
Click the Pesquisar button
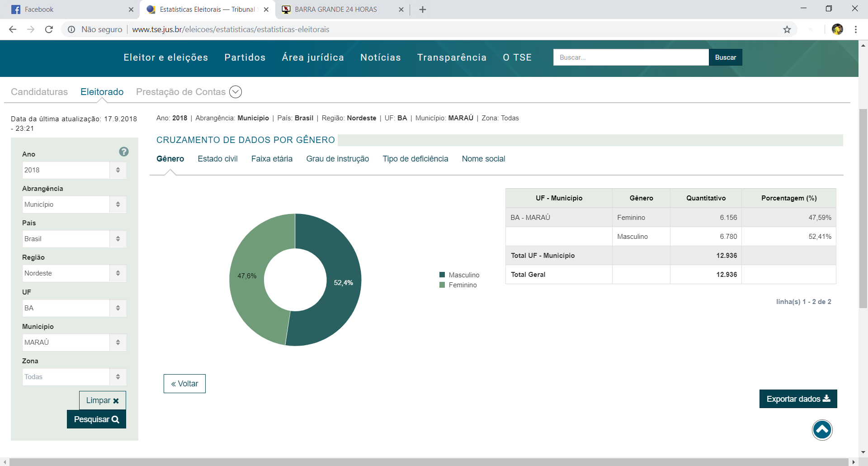click(96, 419)
